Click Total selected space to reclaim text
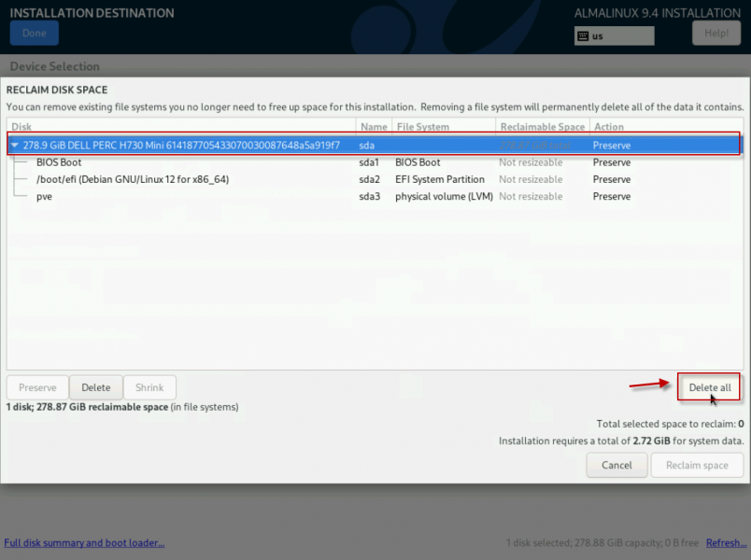 pyautogui.click(x=670, y=424)
